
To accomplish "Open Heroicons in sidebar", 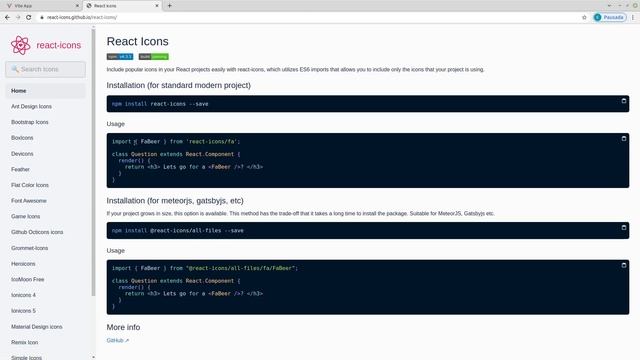I will click(23, 264).
